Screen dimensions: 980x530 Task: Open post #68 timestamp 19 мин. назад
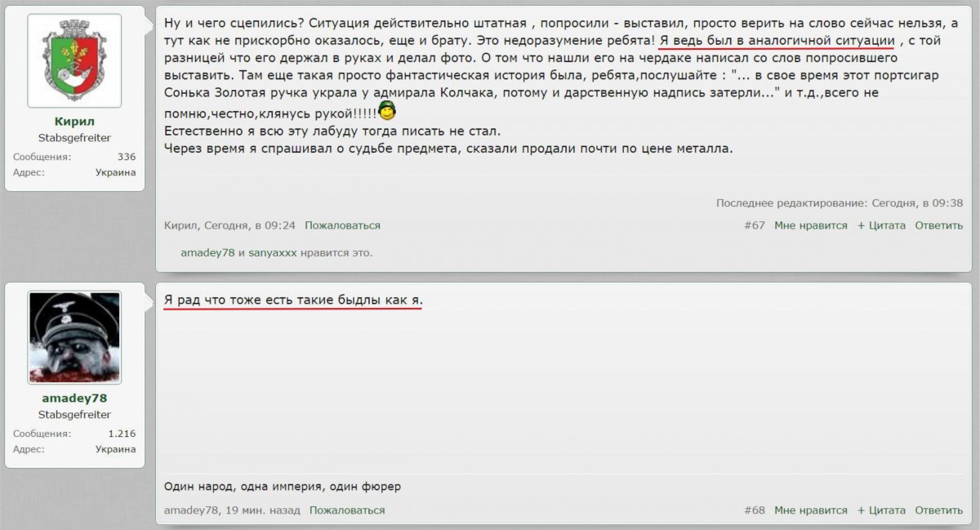[x=264, y=510]
